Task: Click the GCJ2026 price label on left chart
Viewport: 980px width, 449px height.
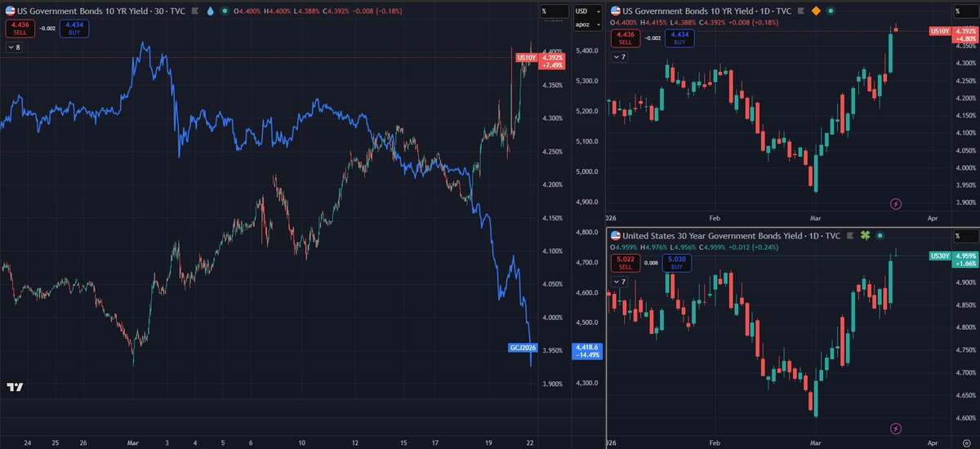Action: pyautogui.click(x=521, y=347)
